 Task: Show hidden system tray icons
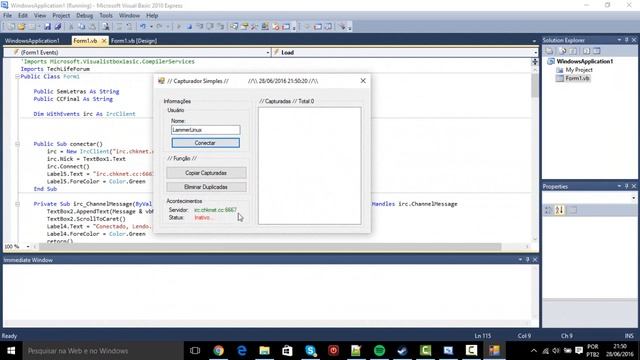pyautogui.click(x=533, y=351)
